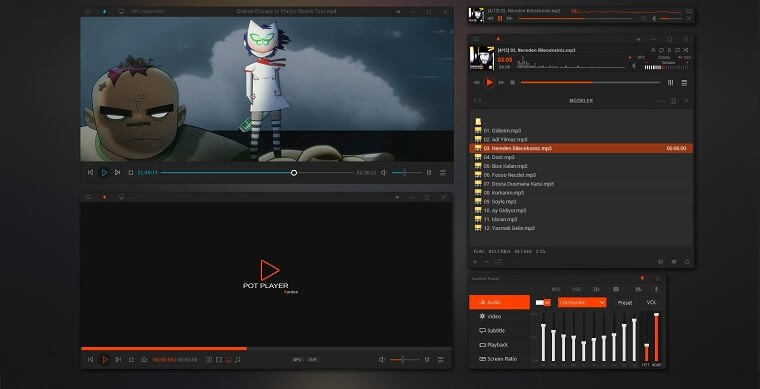Screen dimensions: 760x389
Task: Click the music note icon in bottom player
Action: click(238, 360)
